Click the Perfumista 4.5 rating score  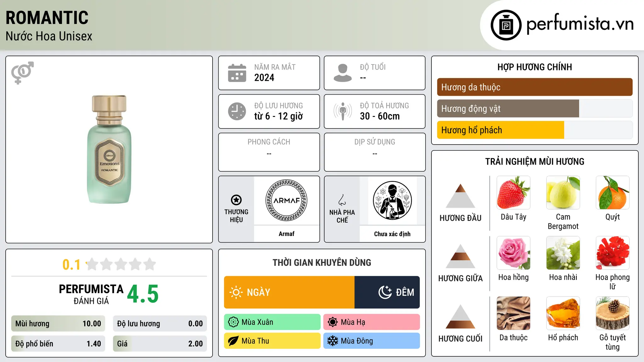(x=143, y=294)
